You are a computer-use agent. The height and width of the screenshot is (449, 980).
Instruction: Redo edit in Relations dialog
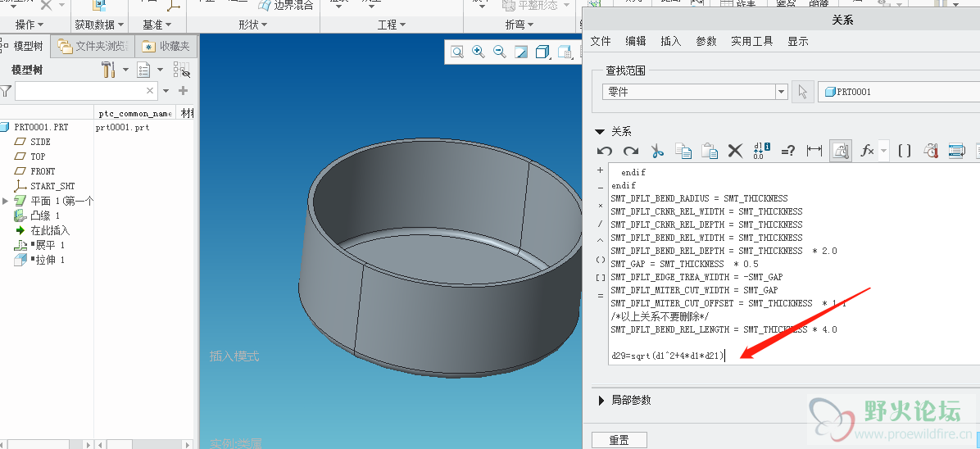(x=631, y=151)
